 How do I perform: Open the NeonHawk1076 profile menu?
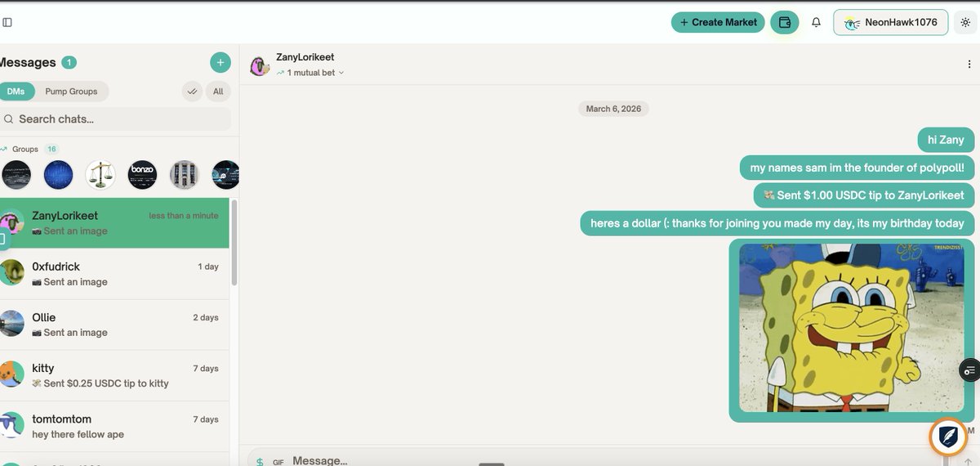[890, 22]
